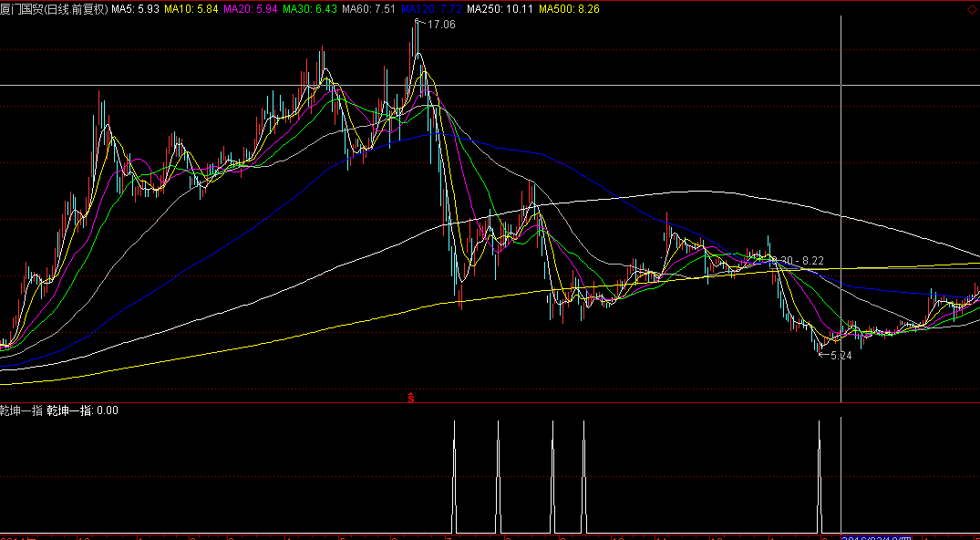Select the MA5 legend label
Viewport: 980px width, 540px height.
click(136, 9)
